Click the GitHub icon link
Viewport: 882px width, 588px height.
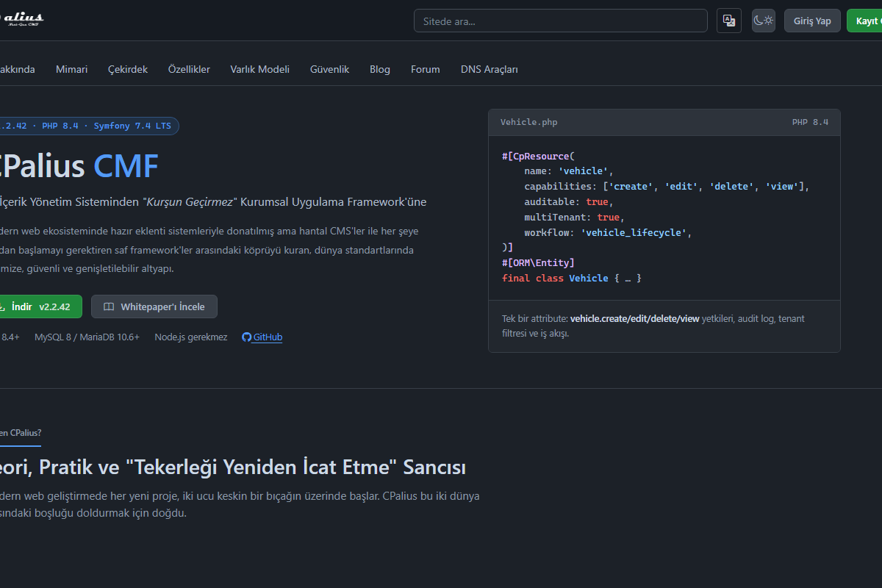(246, 337)
